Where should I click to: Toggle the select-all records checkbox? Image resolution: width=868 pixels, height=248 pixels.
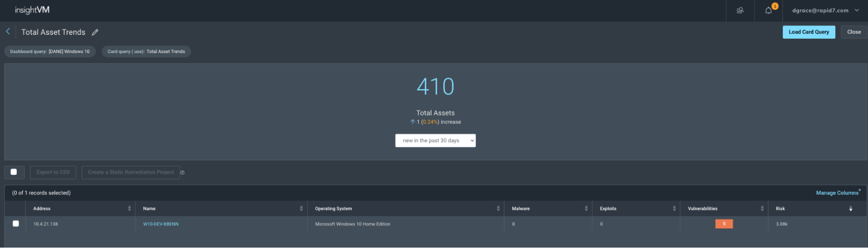click(x=14, y=172)
